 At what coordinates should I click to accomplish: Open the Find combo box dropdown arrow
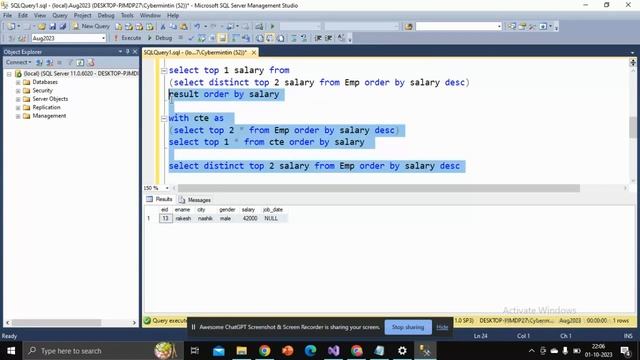coord(499,27)
